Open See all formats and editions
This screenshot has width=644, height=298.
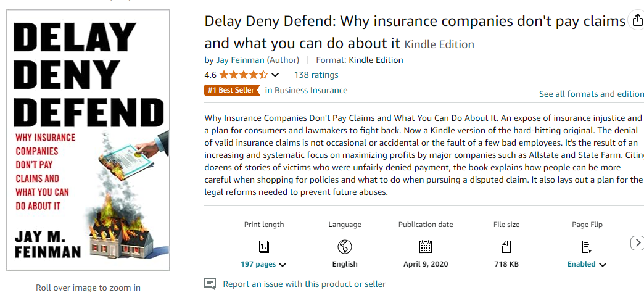coord(591,94)
